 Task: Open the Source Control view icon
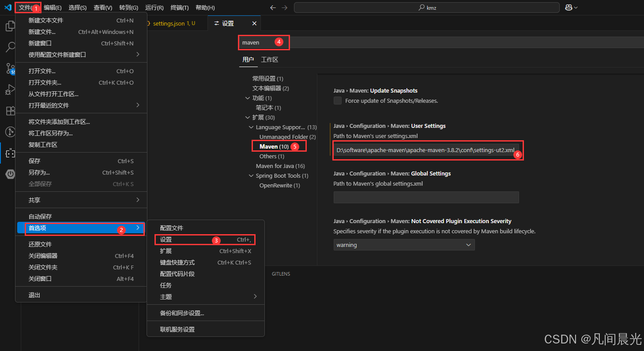point(10,68)
